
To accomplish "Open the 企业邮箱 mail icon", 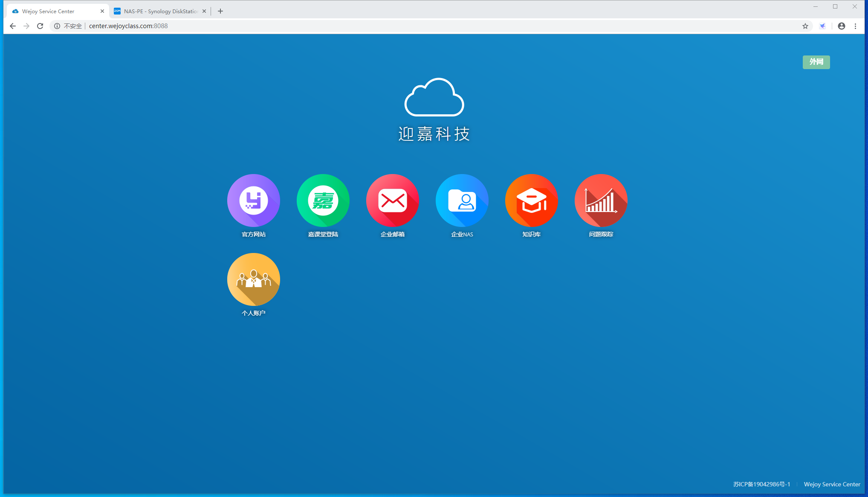I will pyautogui.click(x=392, y=201).
